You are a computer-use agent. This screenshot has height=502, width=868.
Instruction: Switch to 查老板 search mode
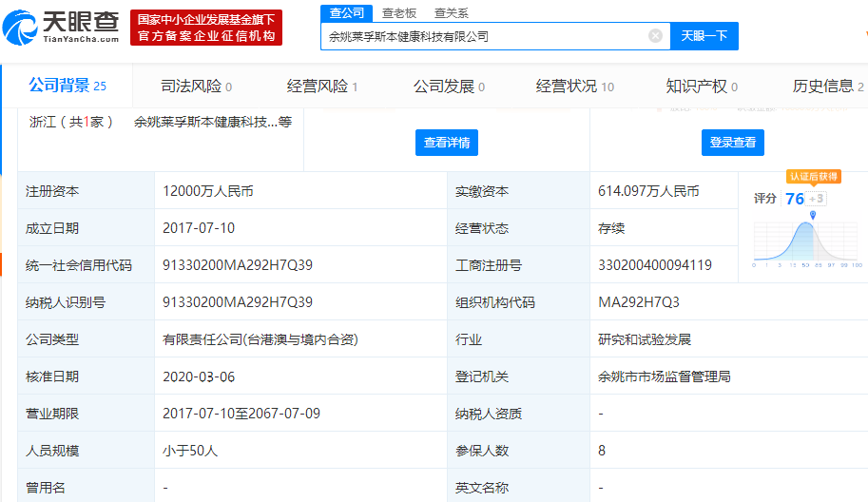tap(399, 13)
